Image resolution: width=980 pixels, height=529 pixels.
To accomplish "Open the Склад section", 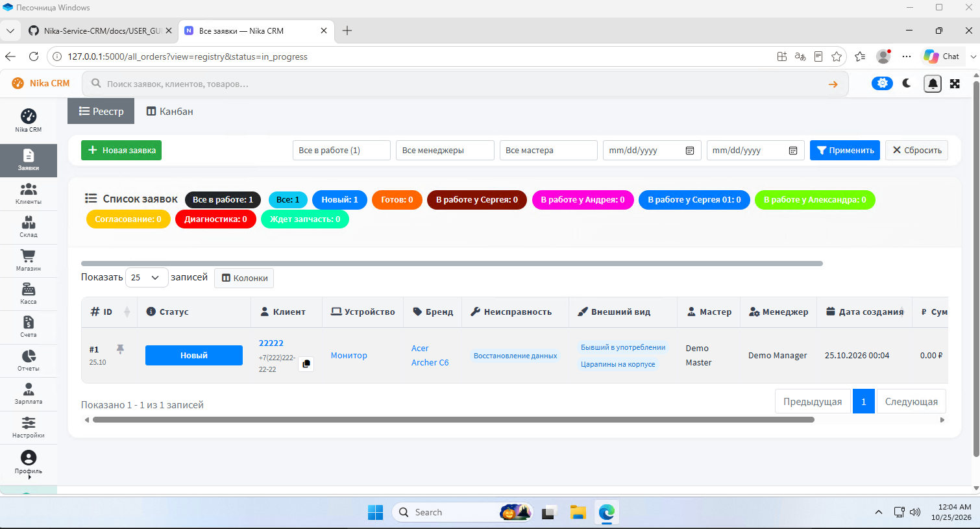I will (29, 227).
